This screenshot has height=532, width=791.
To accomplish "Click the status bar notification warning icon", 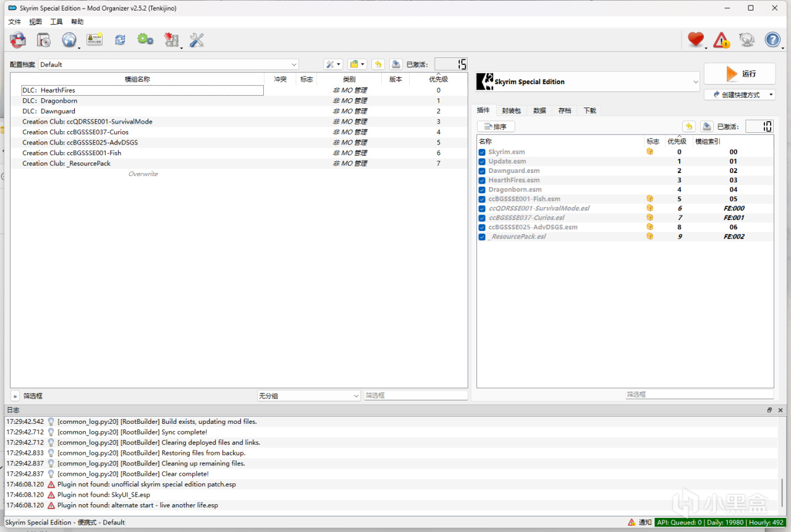I will click(632, 522).
